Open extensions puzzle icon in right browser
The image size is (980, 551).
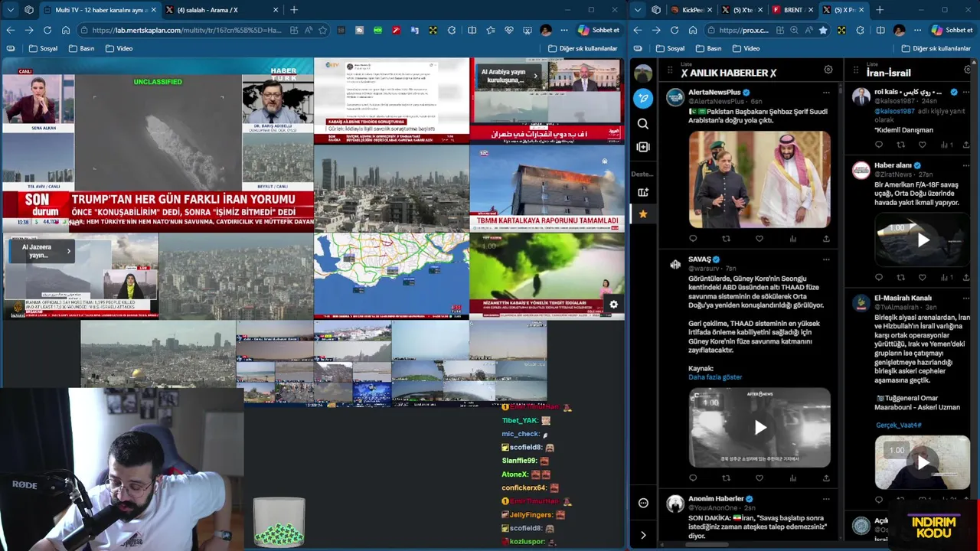coord(860,30)
